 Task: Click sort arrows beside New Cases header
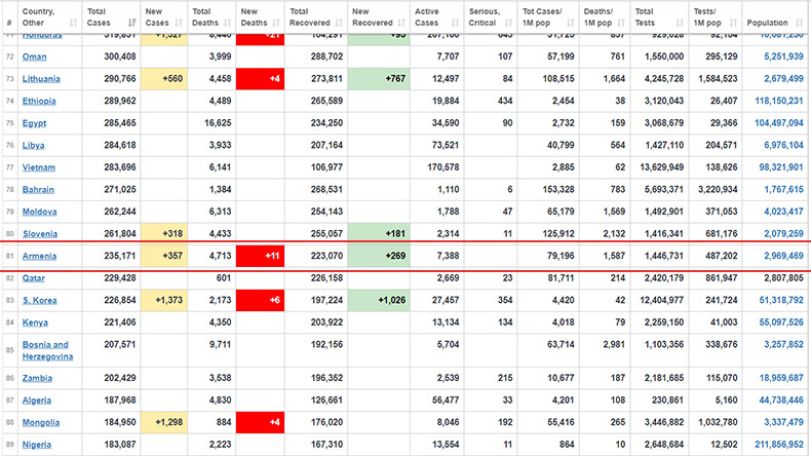[x=179, y=23]
